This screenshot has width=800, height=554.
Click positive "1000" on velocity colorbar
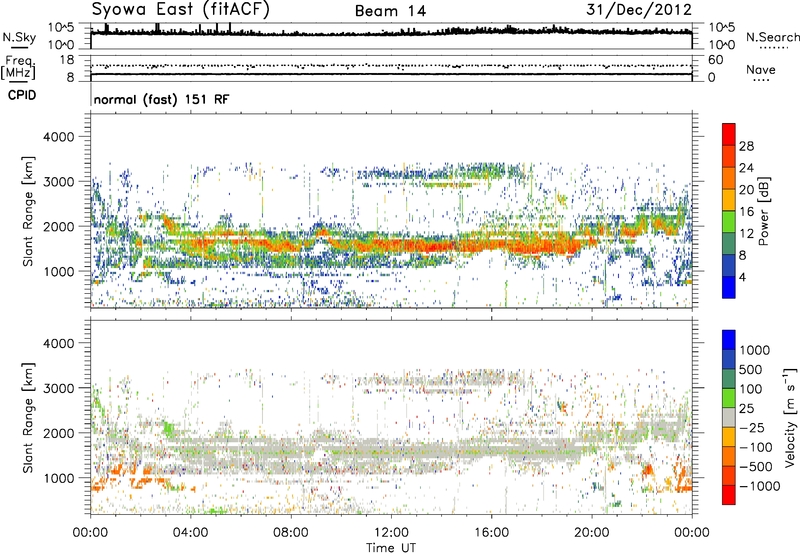[755, 350]
